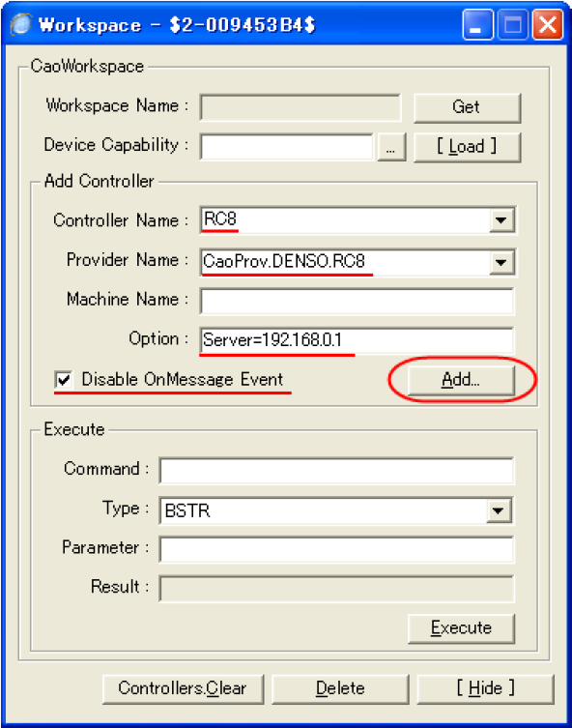Image resolution: width=572 pixels, height=728 pixels.
Task: Click the Execute button
Action: (x=461, y=628)
